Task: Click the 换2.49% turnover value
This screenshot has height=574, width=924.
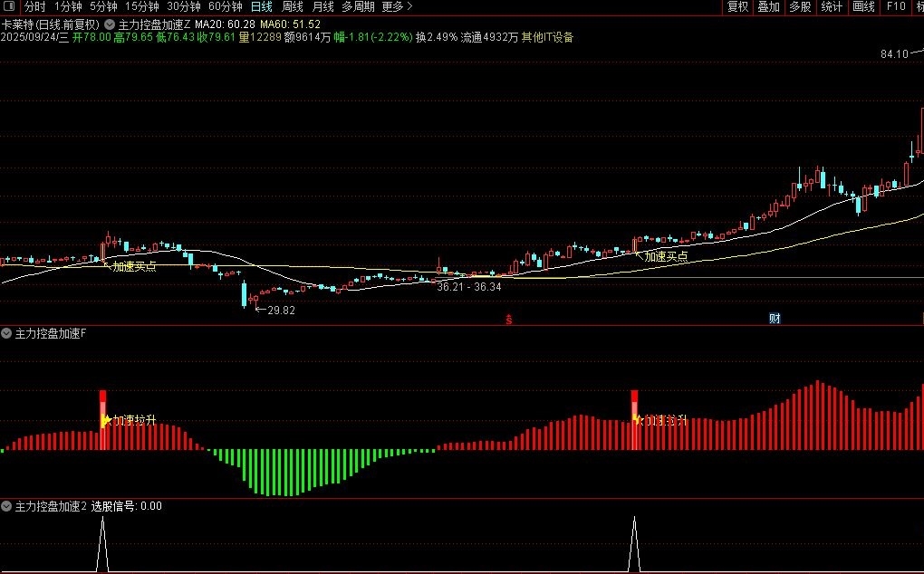Action: [437, 37]
